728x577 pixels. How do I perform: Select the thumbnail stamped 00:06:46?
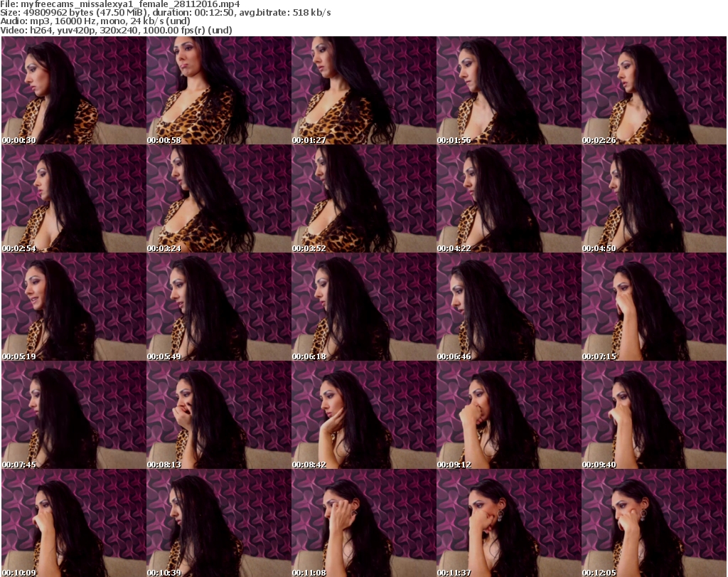tap(509, 307)
